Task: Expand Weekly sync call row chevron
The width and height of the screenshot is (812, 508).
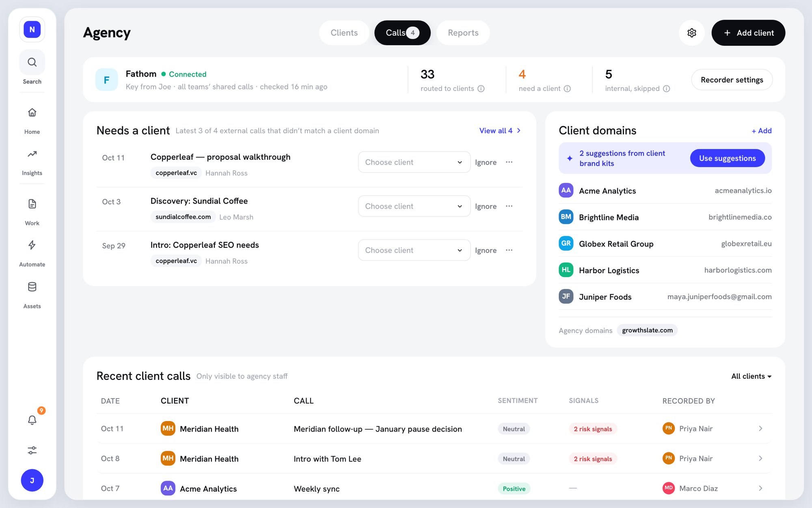Action: point(760,488)
